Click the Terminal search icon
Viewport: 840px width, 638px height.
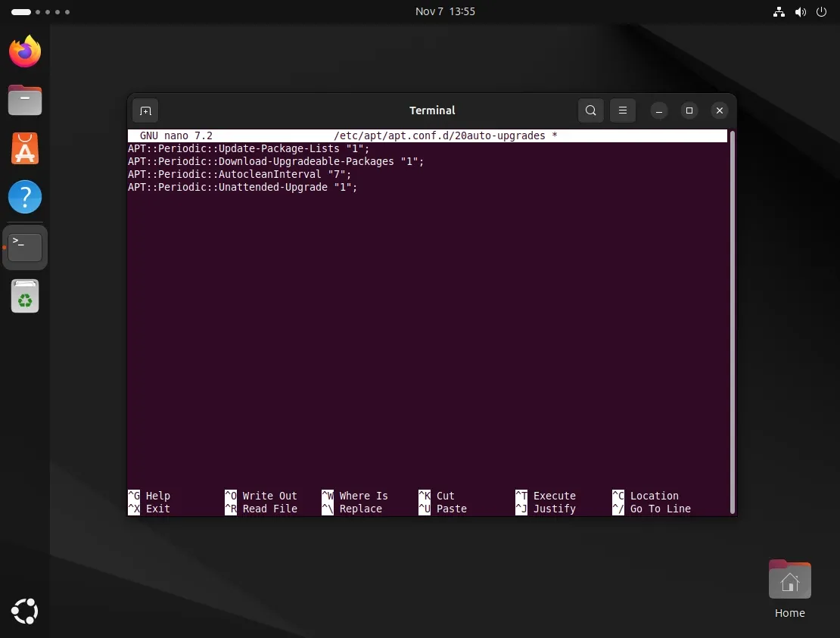pos(590,111)
